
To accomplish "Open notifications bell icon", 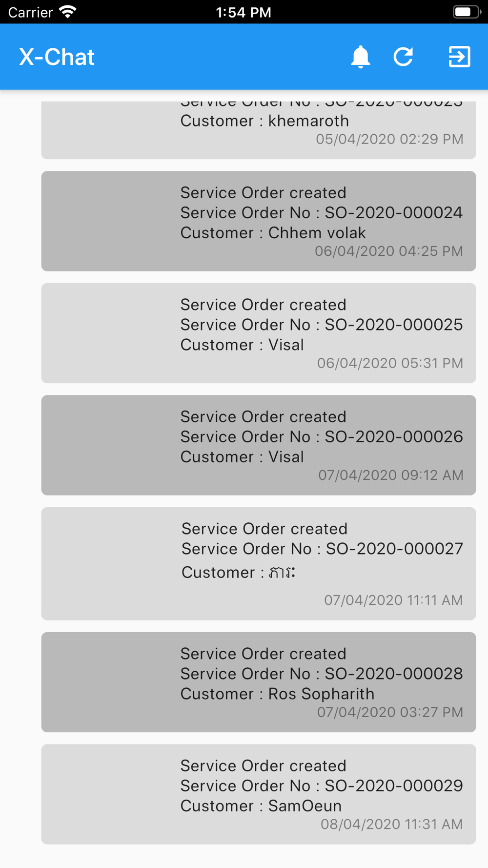I will tap(361, 57).
